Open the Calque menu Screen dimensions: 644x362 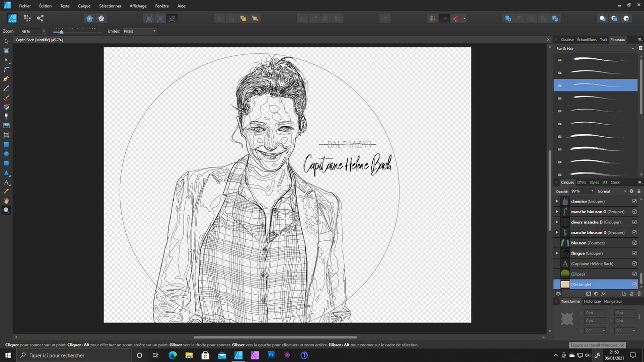(84, 6)
